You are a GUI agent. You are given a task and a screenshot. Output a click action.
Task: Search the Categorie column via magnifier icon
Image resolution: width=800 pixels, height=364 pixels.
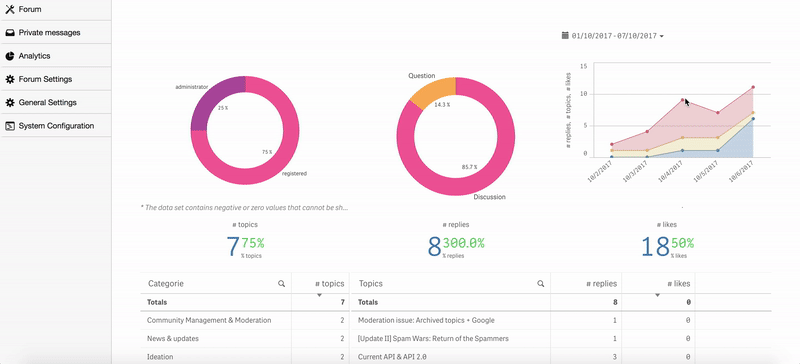[x=281, y=284]
